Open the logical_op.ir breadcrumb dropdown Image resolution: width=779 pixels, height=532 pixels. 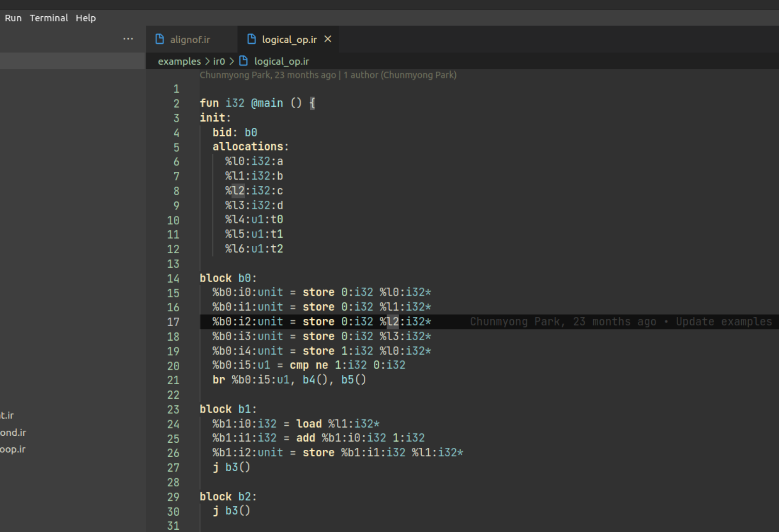[281, 61]
